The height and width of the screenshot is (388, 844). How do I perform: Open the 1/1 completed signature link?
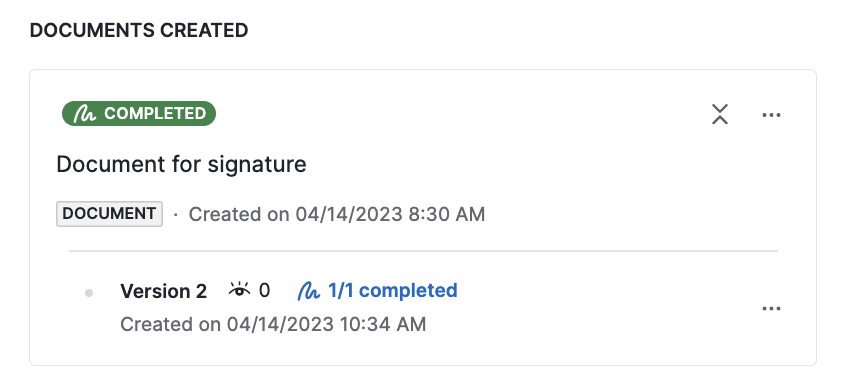[378, 291]
